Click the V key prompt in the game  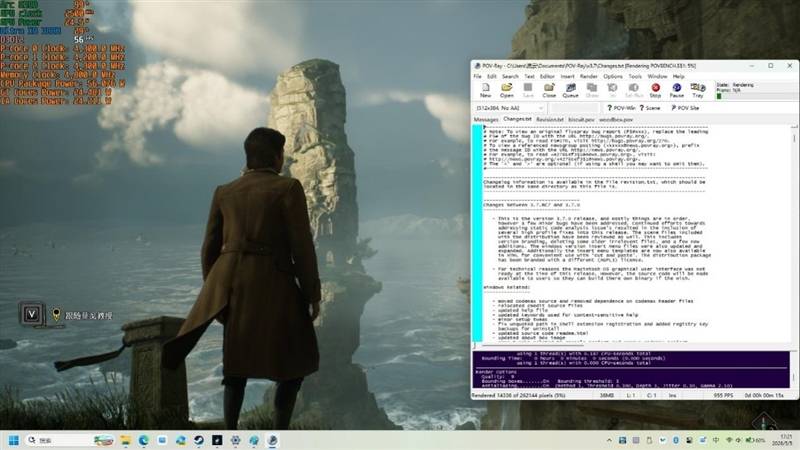(32, 314)
